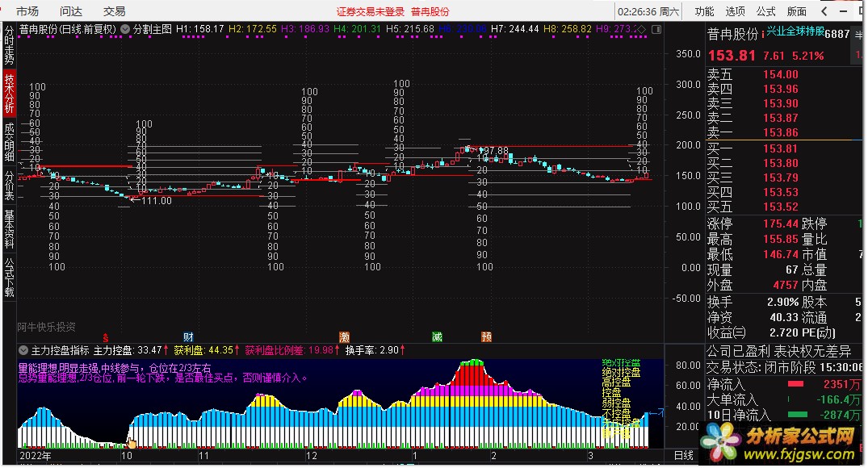
Task: Click the orange 预 event marker
Action: pos(487,337)
